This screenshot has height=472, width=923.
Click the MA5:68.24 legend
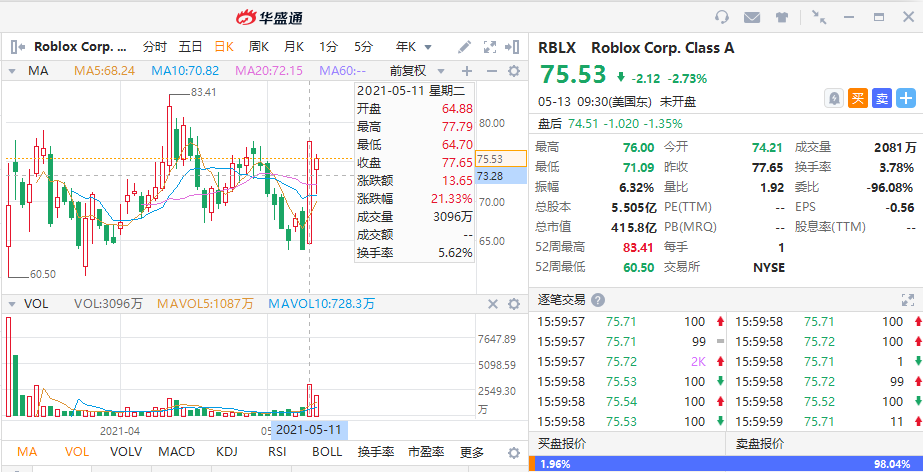pos(104,71)
